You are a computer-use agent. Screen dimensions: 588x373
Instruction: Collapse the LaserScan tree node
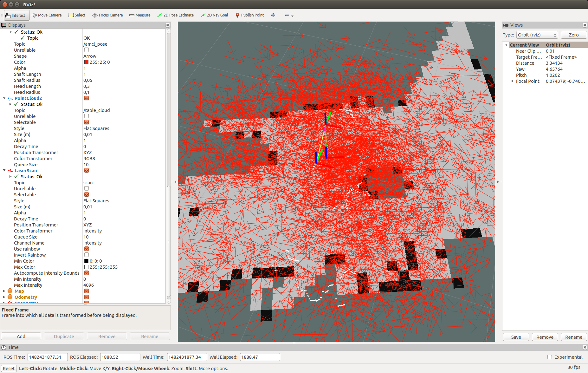point(4,171)
